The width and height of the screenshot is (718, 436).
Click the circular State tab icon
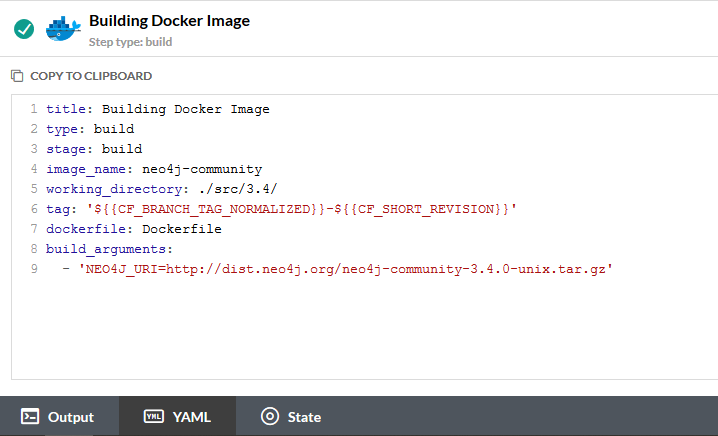(x=269, y=417)
